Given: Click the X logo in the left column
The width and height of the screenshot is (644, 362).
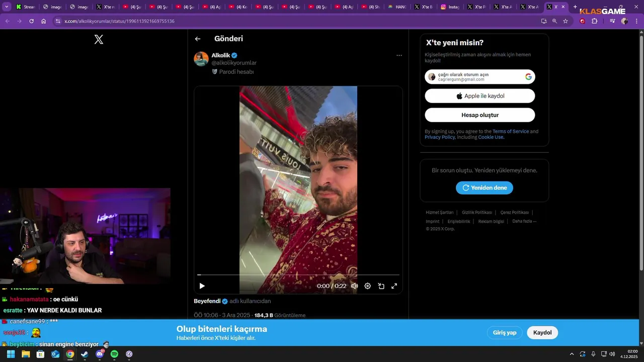Looking at the screenshot, I should click(99, 39).
